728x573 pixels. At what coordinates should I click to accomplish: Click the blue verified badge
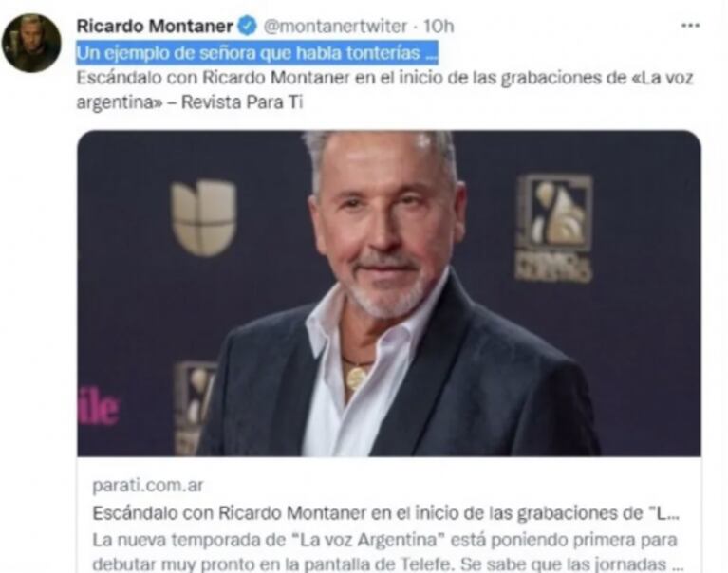coord(247,26)
